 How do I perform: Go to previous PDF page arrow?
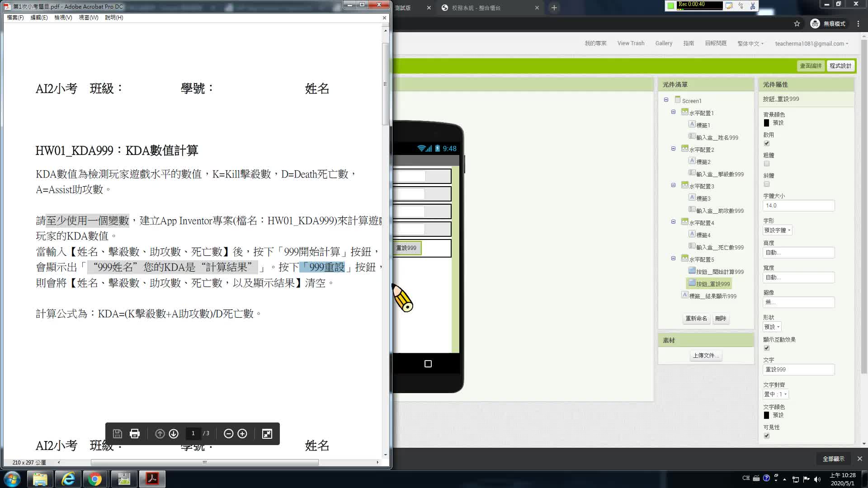tap(160, 434)
